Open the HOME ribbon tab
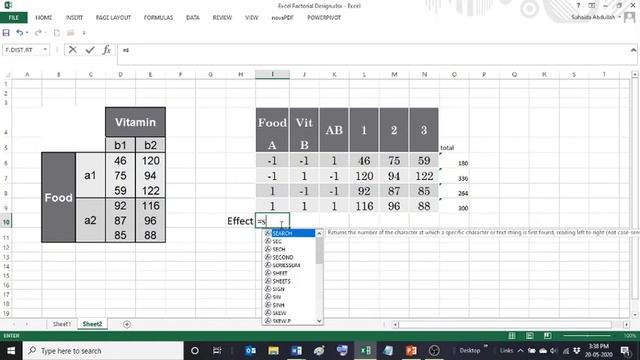Viewport: 640px width, 360px height. click(44, 18)
